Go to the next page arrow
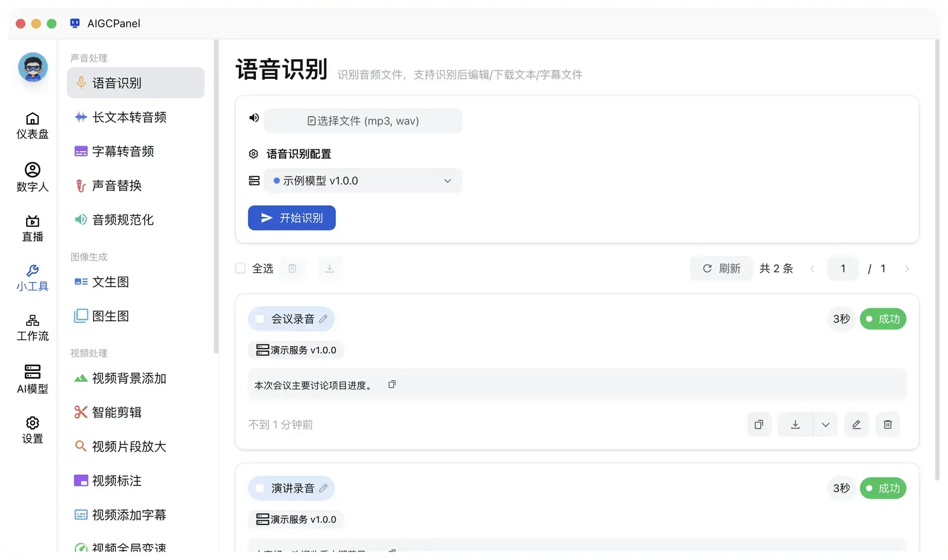The height and width of the screenshot is (560, 948). (x=907, y=268)
